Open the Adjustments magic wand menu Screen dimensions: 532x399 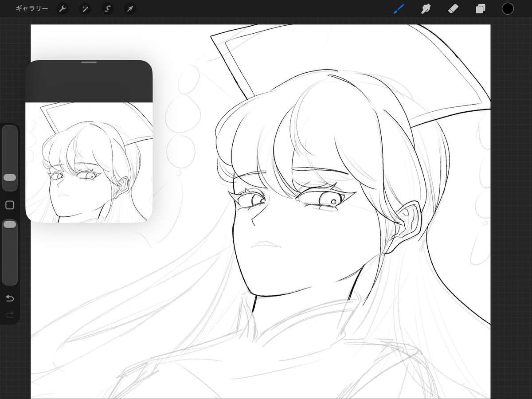85,9
